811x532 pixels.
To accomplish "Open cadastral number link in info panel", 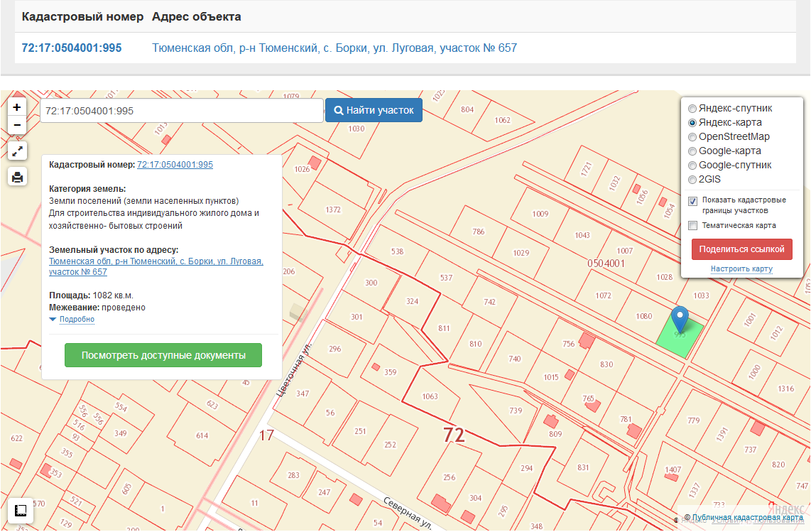I will pyautogui.click(x=175, y=165).
